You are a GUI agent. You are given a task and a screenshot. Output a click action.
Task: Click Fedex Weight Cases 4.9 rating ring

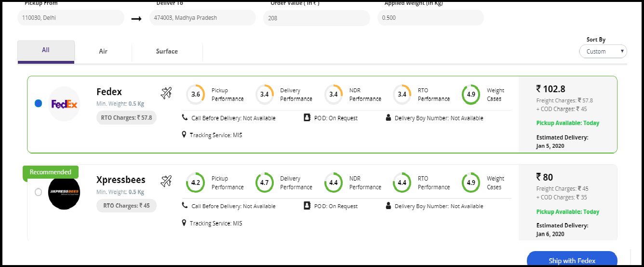(x=471, y=95)
